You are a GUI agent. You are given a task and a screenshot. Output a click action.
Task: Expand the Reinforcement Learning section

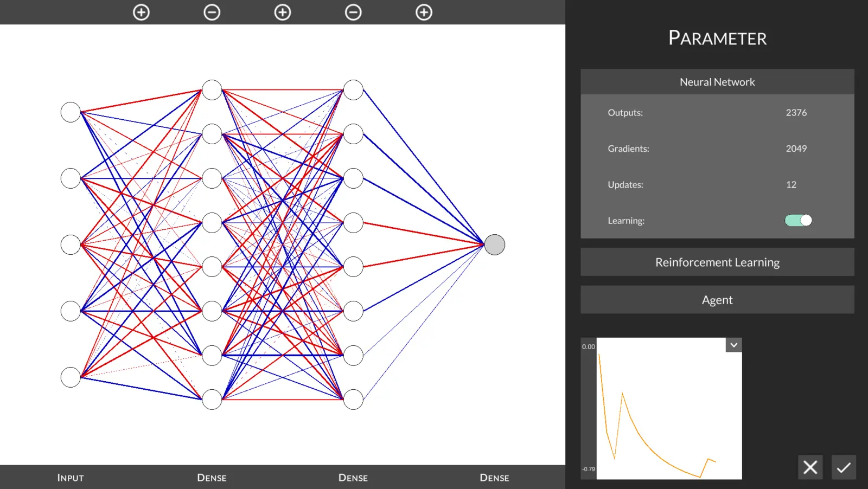coord(717,262)
